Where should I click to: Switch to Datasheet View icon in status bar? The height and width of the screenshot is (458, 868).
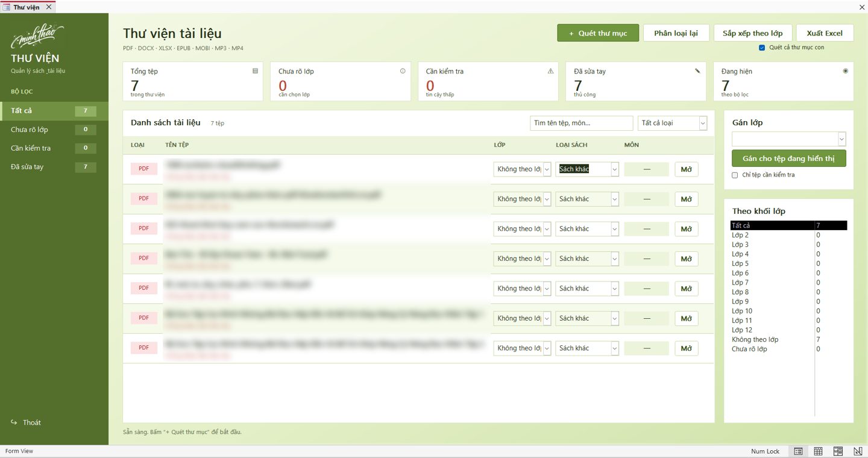tap(818, 451)
